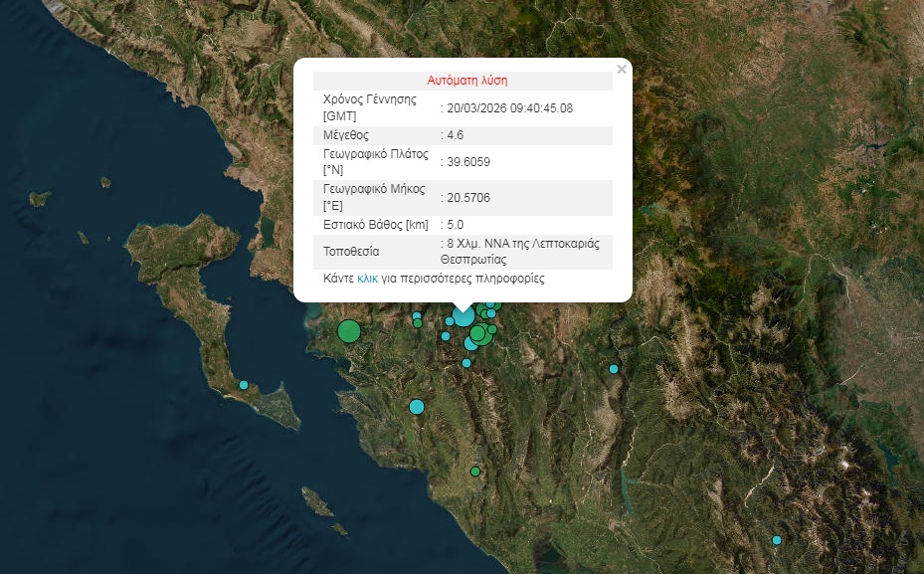The image size is (924, 574).
Task: Click the 'κλικ' link for more information
Action: tap(367, 279)
